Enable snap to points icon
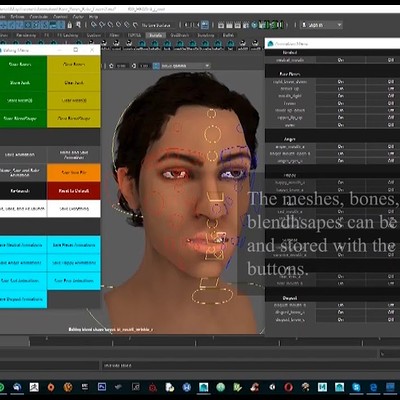This screenshot has width=400, height=400. [x=110, y=25]
